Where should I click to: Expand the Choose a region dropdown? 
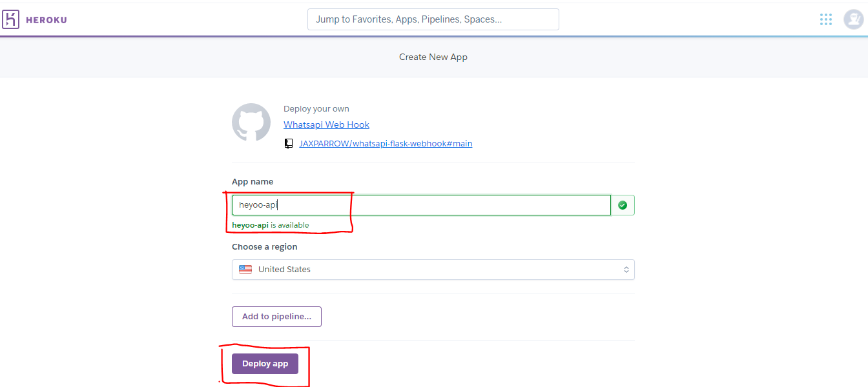click(x=433, y=270)
